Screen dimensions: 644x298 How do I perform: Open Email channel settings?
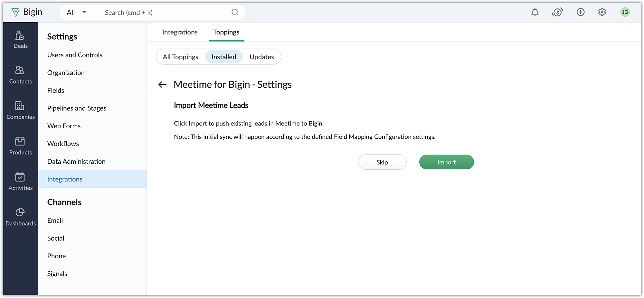tap(55, 221)
